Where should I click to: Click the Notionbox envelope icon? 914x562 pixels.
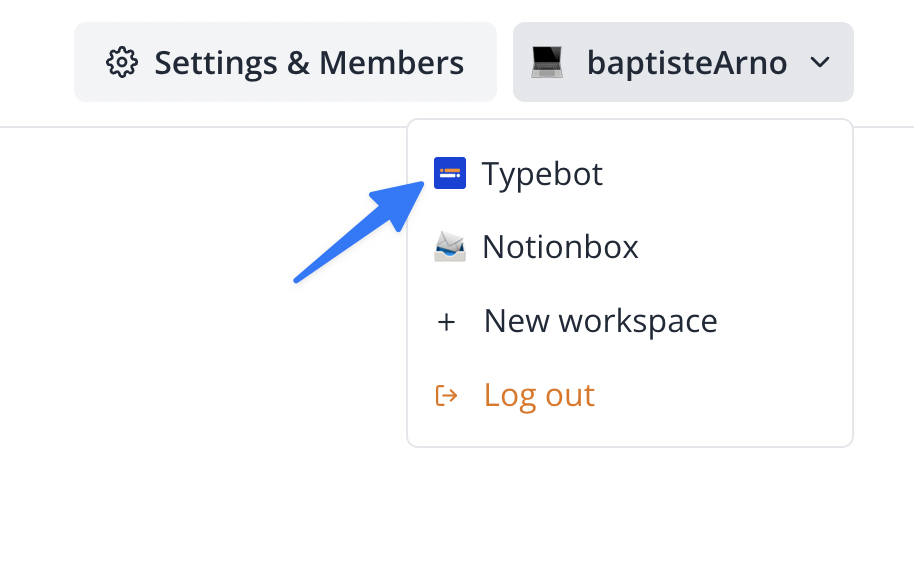[449, 246]
